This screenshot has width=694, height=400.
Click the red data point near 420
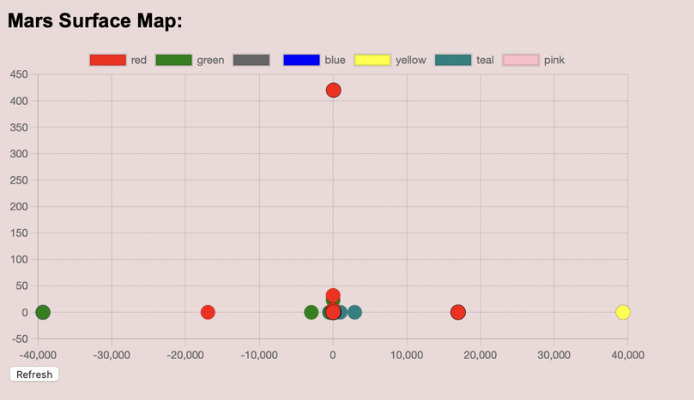pyautogui.click(x=333, y=90)
